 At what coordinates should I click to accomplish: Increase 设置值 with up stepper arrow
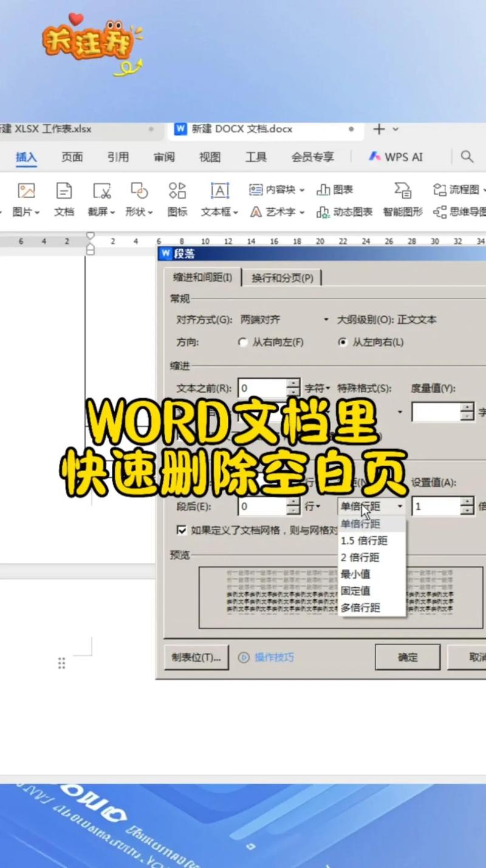[x=467, y=501]
